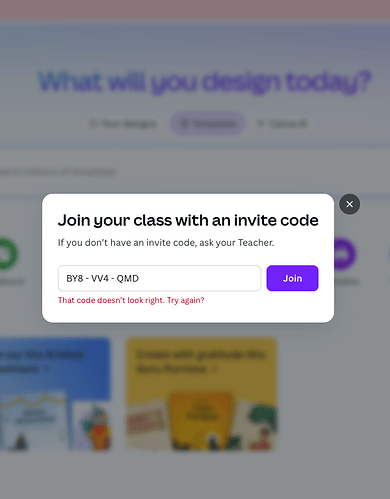Click the colorful illustration in blue banner
Viewport: 390px width, 499px height.
click(x=94, y=427)
